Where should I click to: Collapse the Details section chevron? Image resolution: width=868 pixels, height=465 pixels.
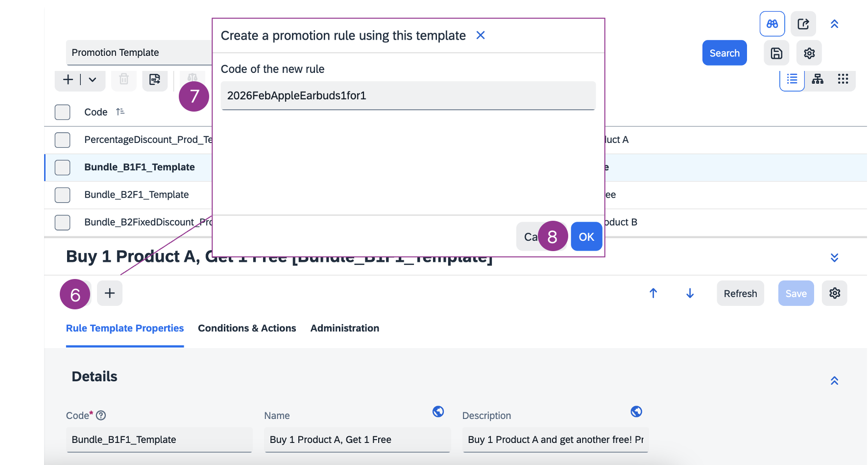tap(834, 381)
